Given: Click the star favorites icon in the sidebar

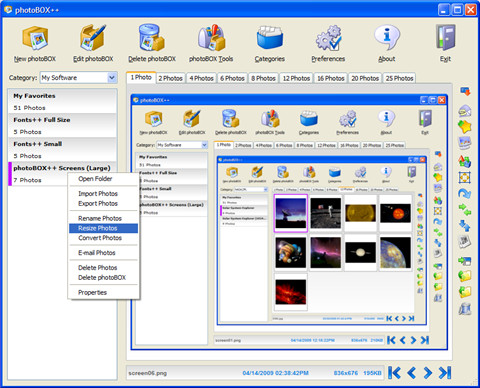Looking at the screenshot, I should pyautogui.click(x=465, y=127).
